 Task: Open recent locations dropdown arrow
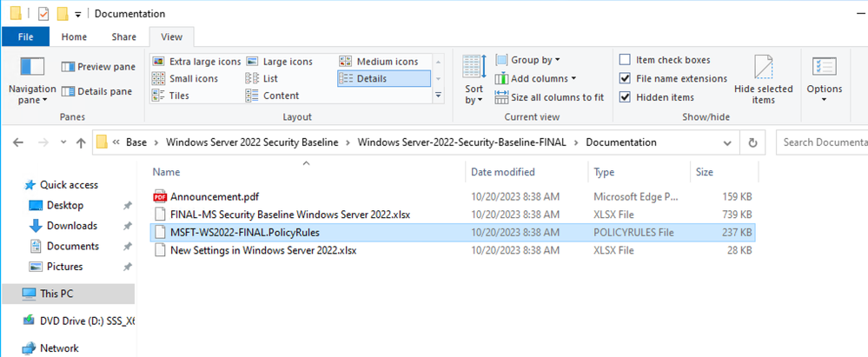click(x=63, y=142)
